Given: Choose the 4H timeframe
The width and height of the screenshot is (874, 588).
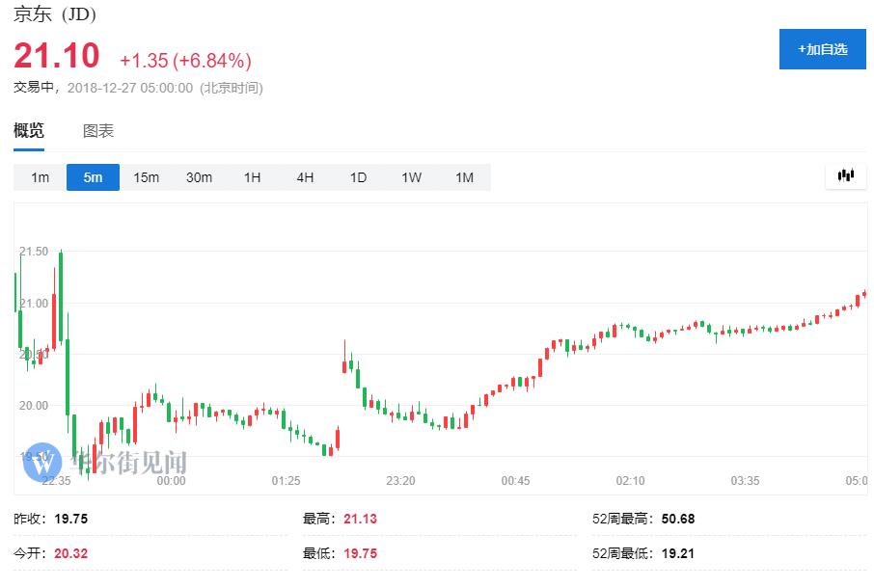Looking at the screenshot, I should [x=305, y=177].
